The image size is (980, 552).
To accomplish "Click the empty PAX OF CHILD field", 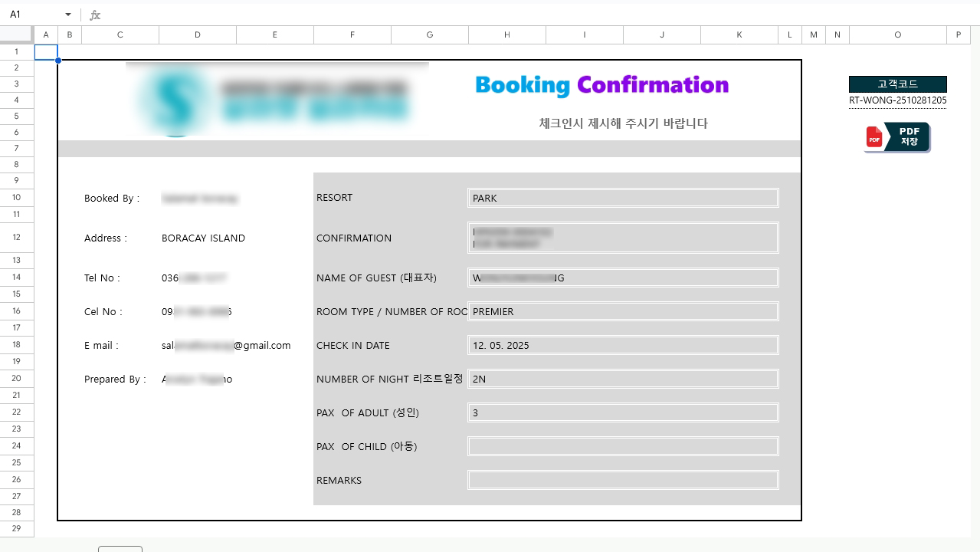I will tap(623, 446).
